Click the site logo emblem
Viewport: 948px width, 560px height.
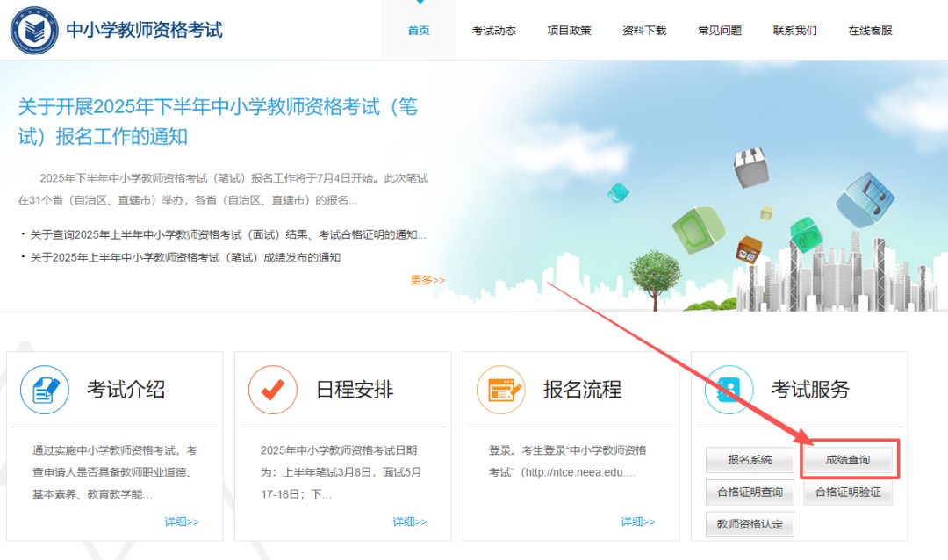(33, 30)
